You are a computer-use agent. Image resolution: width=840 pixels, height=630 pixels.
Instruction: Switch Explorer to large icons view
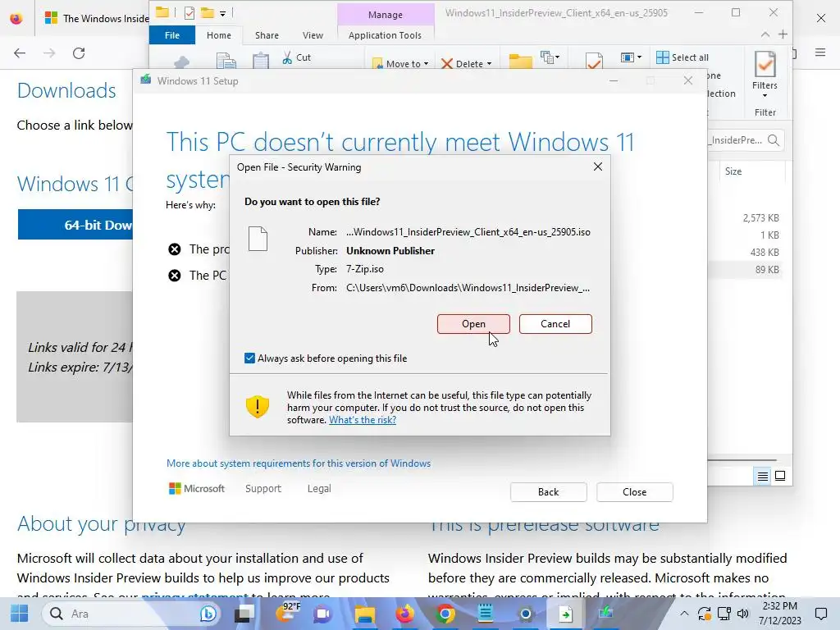point(780,476)
